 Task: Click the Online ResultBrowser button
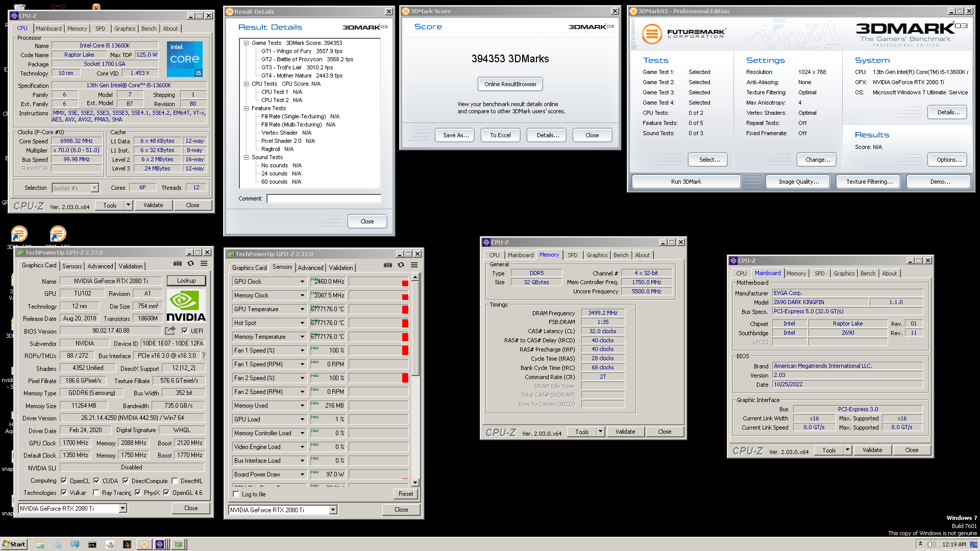(x=510, y=84)
